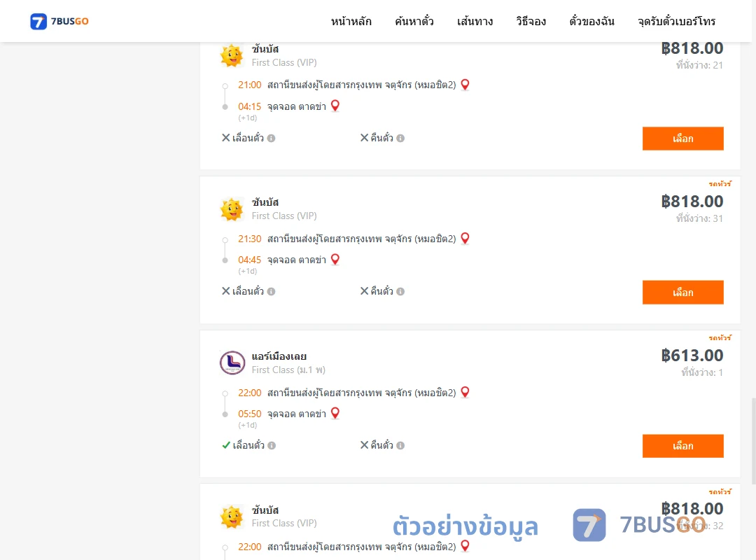756x560 pixels.
Task: Select the ฿613.00 แอร์เมืองเลย trip with เลือก
Action: point(682,446)
